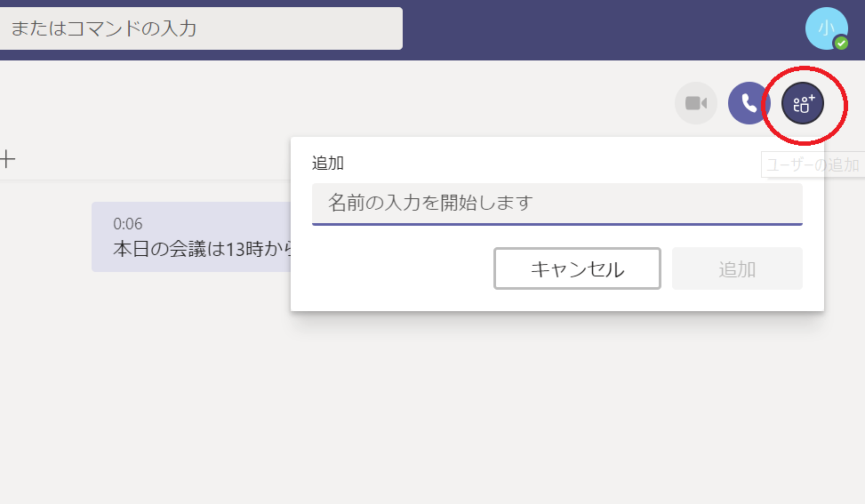Viewport: 865px width, 504px height.
Task: Click the ユーザーの追加 tooltip label
Action: tap(812, 164)
